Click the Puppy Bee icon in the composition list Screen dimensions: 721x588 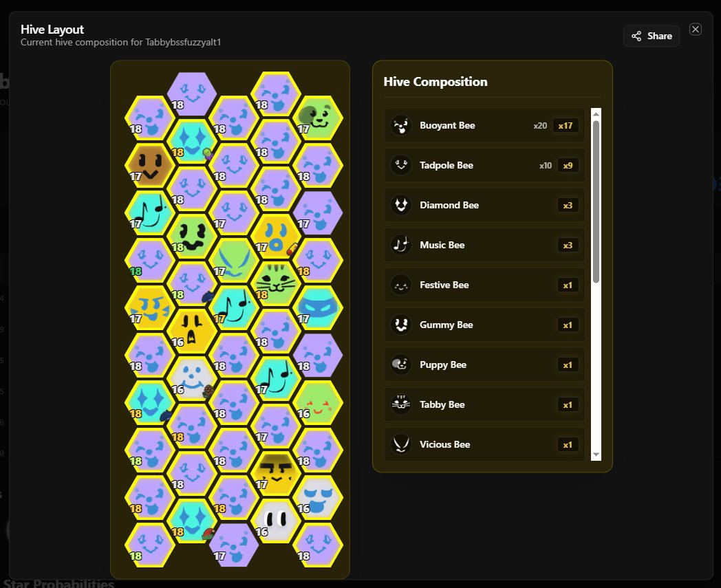(401, 364)
